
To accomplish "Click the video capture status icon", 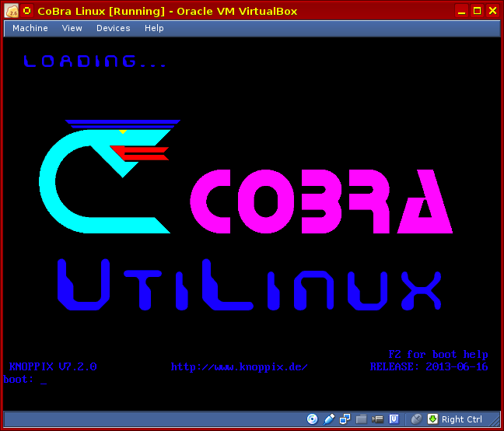I will [x=378, y=419].
